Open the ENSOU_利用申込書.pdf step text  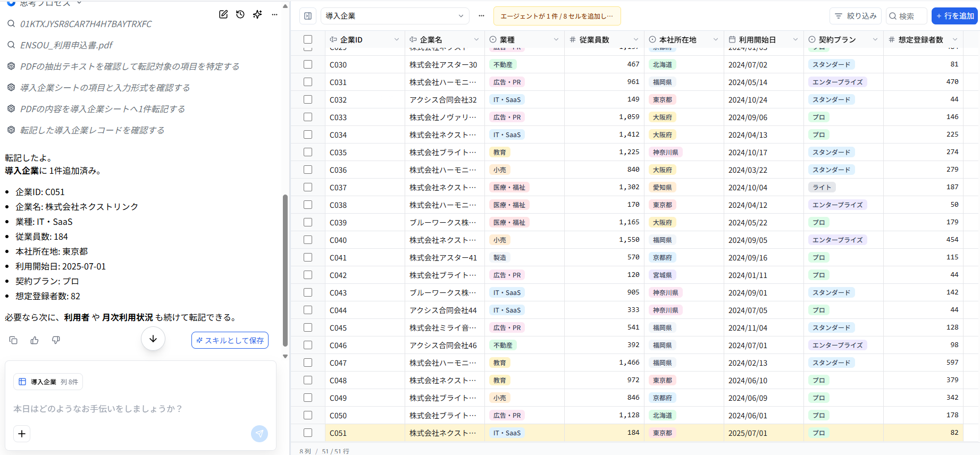(66, 45)
